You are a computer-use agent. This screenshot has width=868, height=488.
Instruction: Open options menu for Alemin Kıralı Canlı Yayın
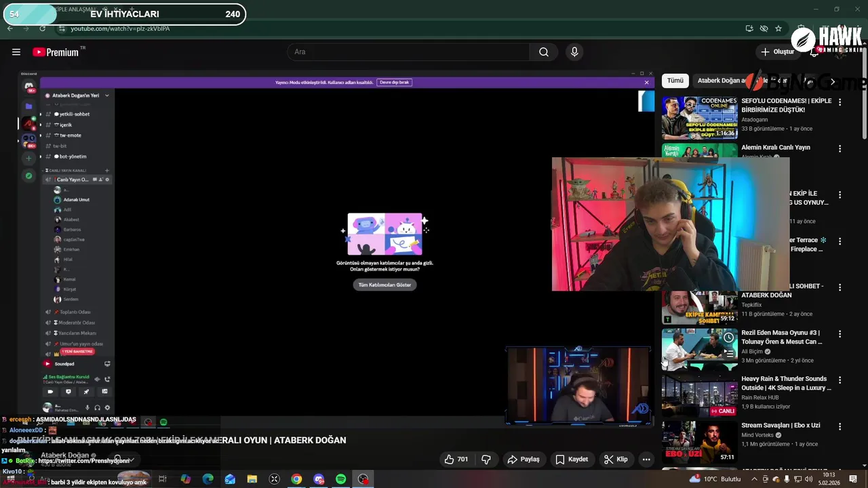(840, 148)
